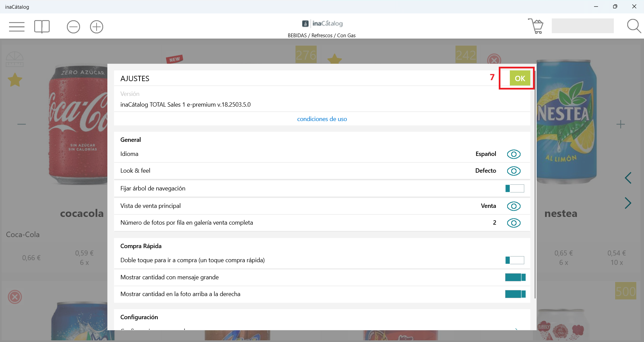
Task: Click the favorite star on cocacola
Action: coord(15,80)
